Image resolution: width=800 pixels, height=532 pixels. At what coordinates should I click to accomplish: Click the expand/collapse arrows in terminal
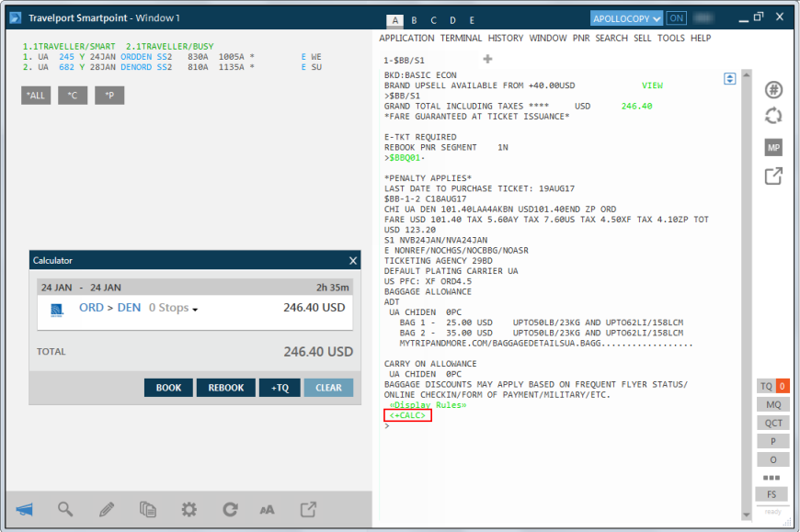tap(730, 79)
